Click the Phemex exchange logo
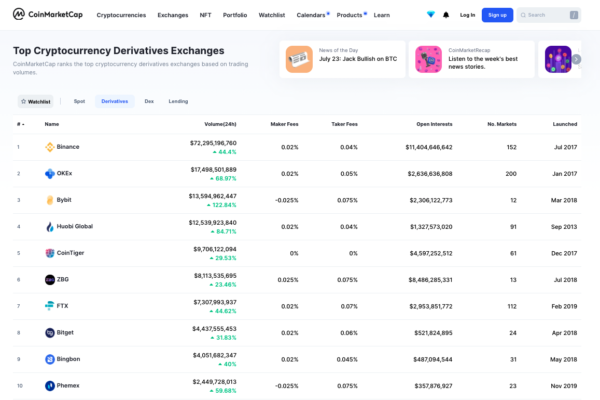This screenshot has height=400, width=600. (50, 385)
